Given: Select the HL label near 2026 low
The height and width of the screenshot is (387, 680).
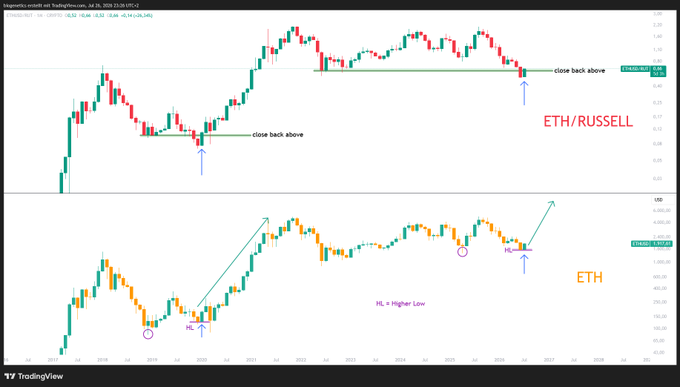Looking at the screenshot, I should [x=508, y=250].
